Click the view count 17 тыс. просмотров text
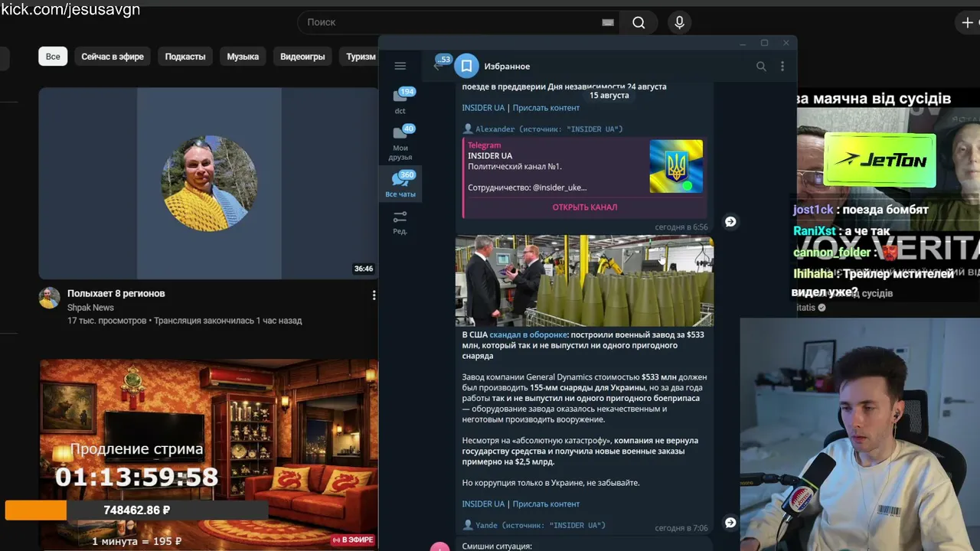The image size is (980, 551). click(x=106, y=321)
